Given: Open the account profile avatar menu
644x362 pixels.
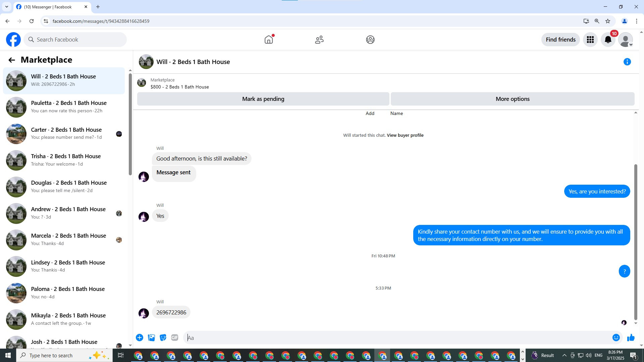Looking at the screenshot, I should tap(626, 40).
